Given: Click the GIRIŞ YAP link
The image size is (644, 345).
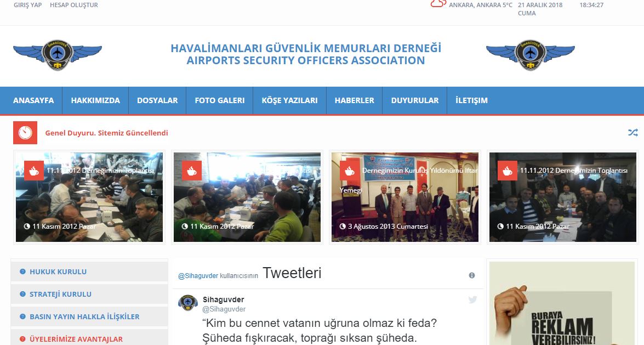Looking at the screenshot, I should pyautogui.click(x=27, y=5).
